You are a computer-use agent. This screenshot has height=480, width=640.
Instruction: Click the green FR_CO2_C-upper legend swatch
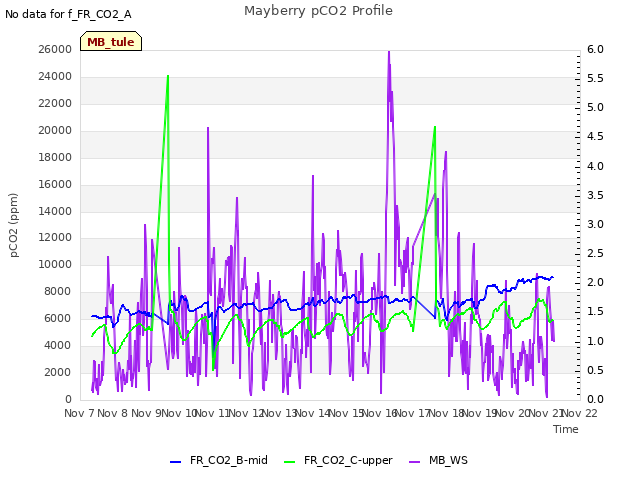point(289,462)
